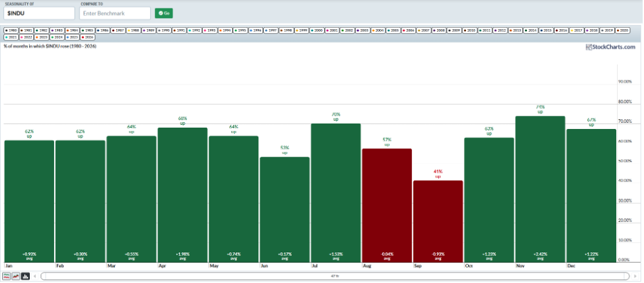Toggle the 2024 year legend chip
Viewport: 644px width, 283px height.
coord(57,37)
